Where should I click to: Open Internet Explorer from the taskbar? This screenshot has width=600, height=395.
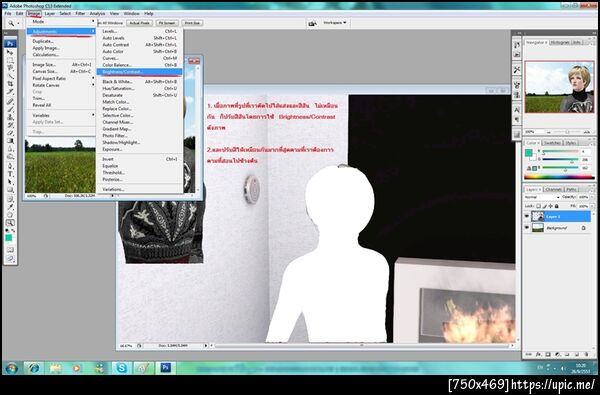click(34, 368)
